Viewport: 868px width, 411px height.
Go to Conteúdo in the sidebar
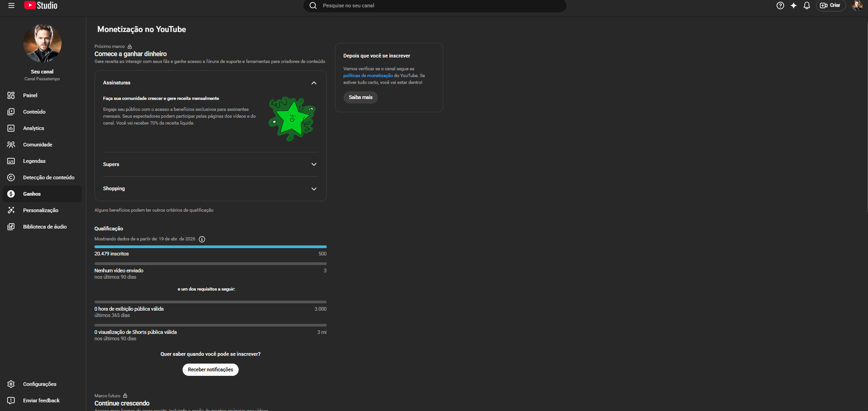[34, 112]
